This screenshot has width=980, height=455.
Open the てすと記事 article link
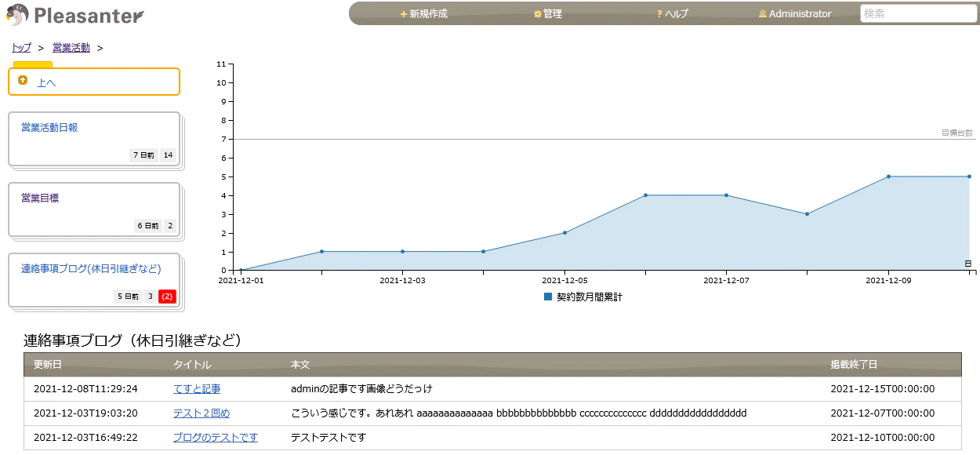(x=197, y=389)
